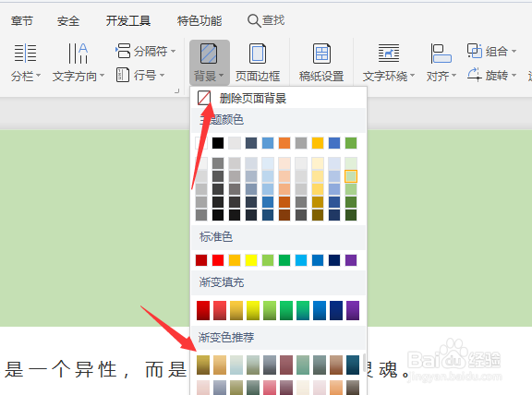Screen dimensions: 532x395
Task: Choose standard dark navy swatch
Action: [x=334, y=260]
